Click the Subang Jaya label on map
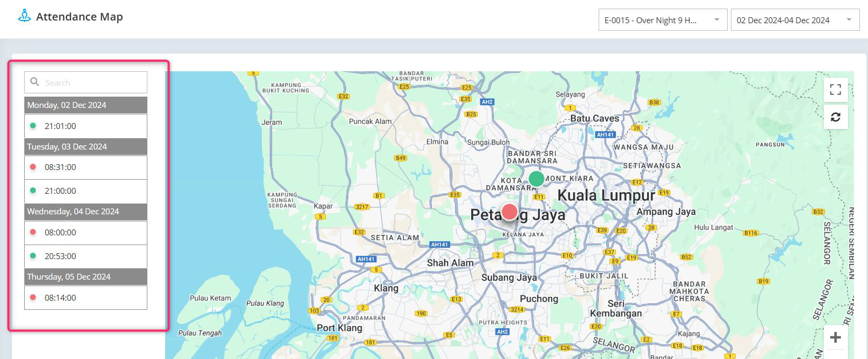Image resolution: width=868 pixels, height=359 pixels. coord(509,277)
